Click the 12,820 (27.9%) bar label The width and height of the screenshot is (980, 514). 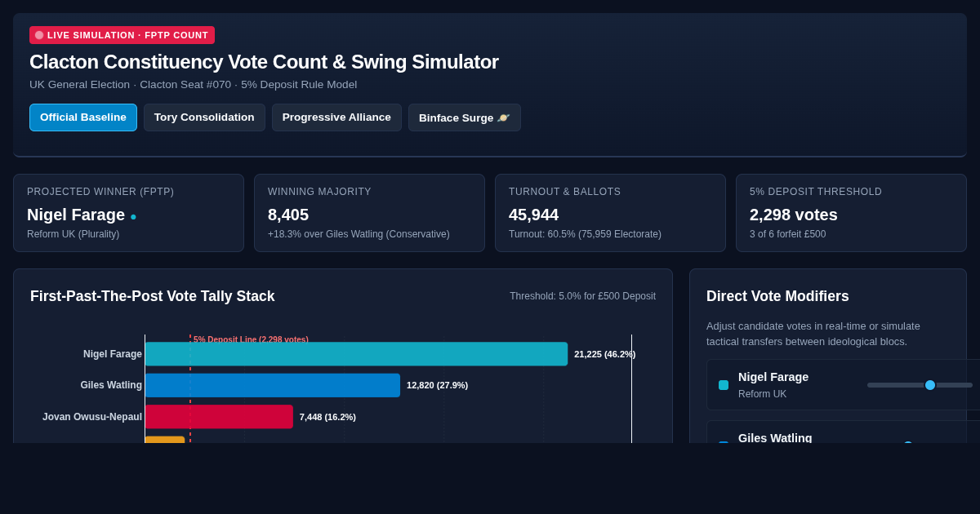tap(438, 385)
